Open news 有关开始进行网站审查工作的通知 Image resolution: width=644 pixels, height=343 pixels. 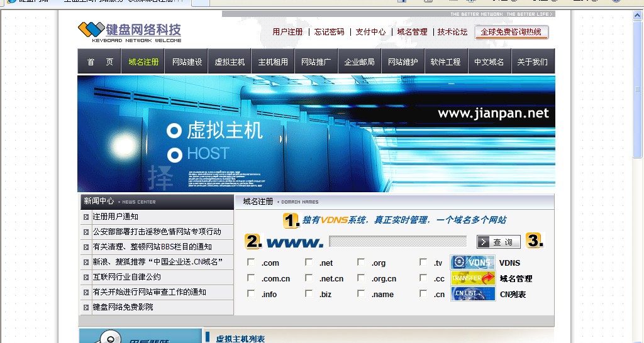pyautogui.click(x=150, y=292)
